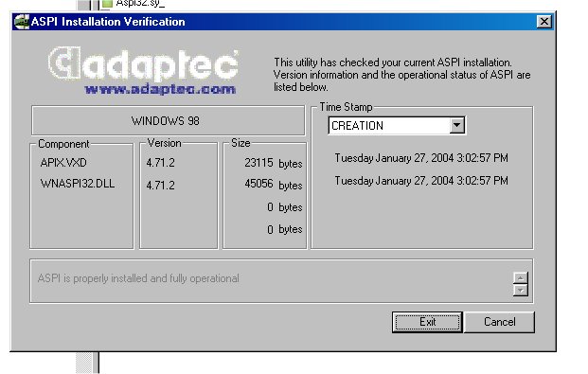Select the WNASPI32.DLL component entry
The width and height of the screenshot is (588, 374).
(78, 184)
